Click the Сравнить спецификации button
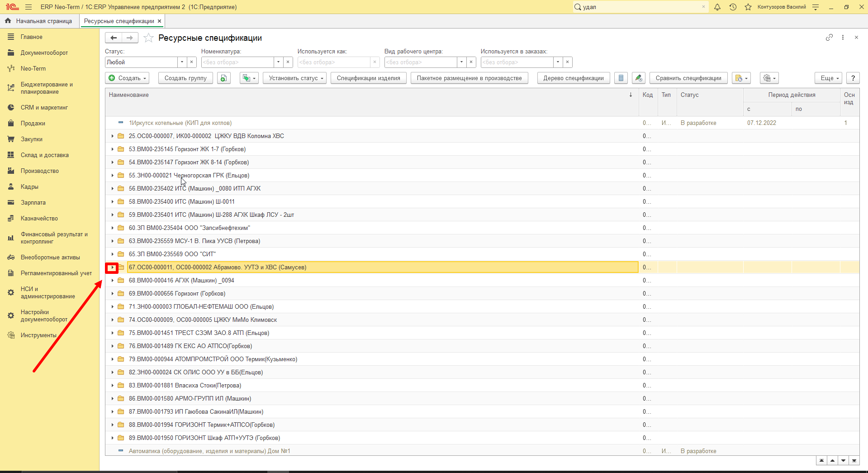The height and width of the screenshot is (473, 868). coord(688,78)
